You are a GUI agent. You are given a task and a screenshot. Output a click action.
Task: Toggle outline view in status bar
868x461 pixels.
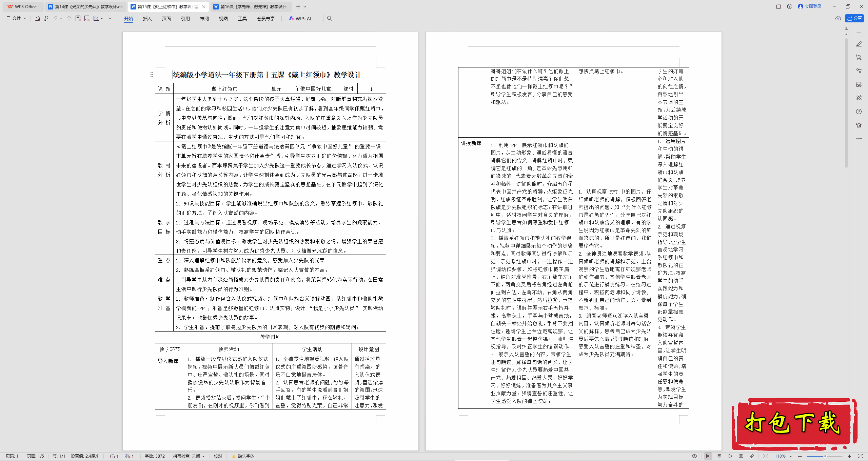pyautogui.click(x=719, y=456)
